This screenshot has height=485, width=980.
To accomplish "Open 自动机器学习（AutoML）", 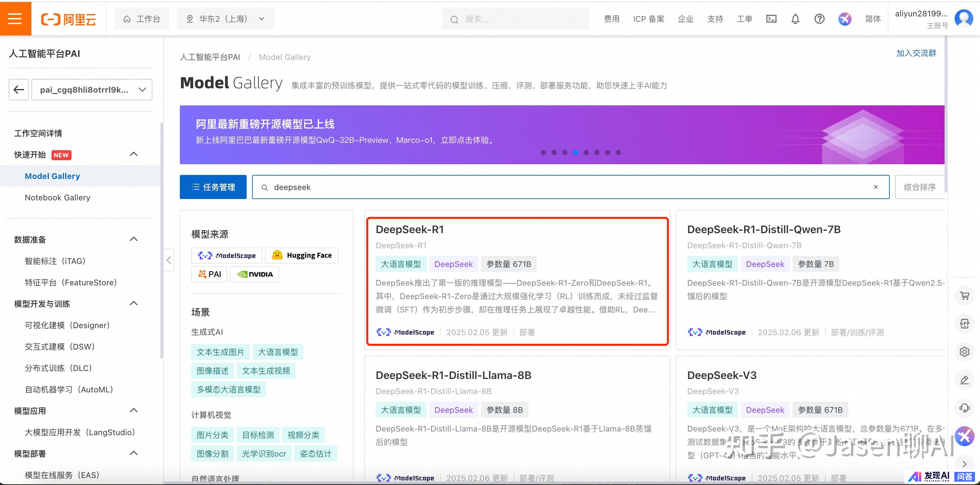I will click(69, 389).
